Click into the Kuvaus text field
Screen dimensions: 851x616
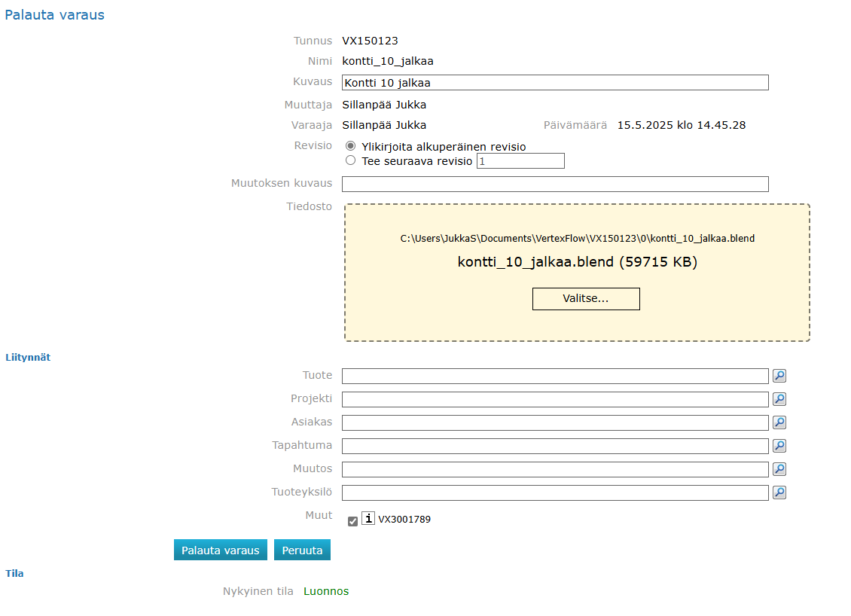tap(555, 83)
